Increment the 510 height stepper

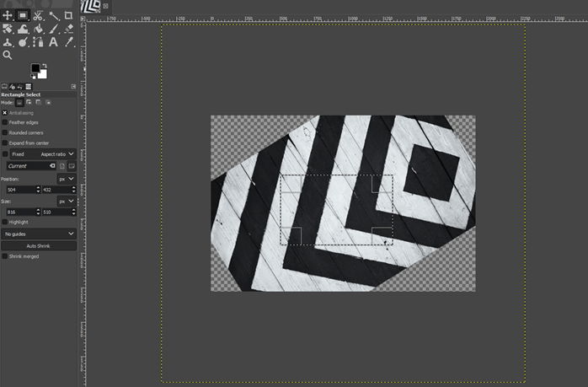click(x=74, y=210)
